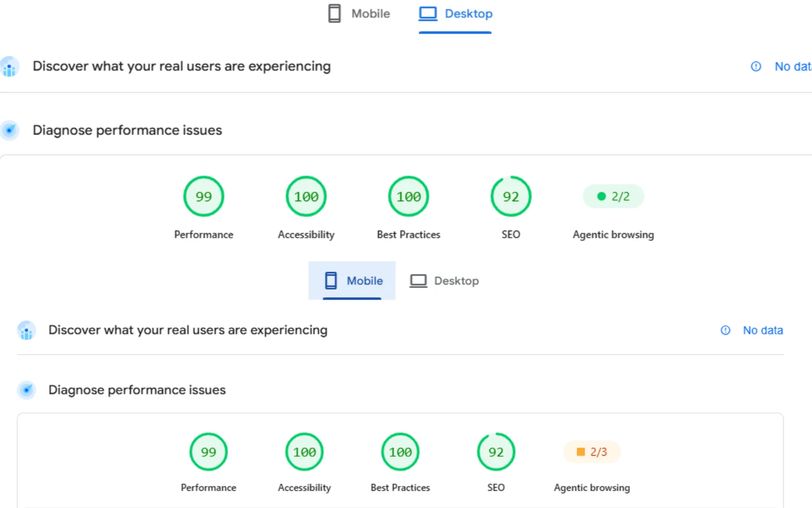Click the diagnose performance icon in the lower report
812x508 pixels.
(x=26, y=390)
